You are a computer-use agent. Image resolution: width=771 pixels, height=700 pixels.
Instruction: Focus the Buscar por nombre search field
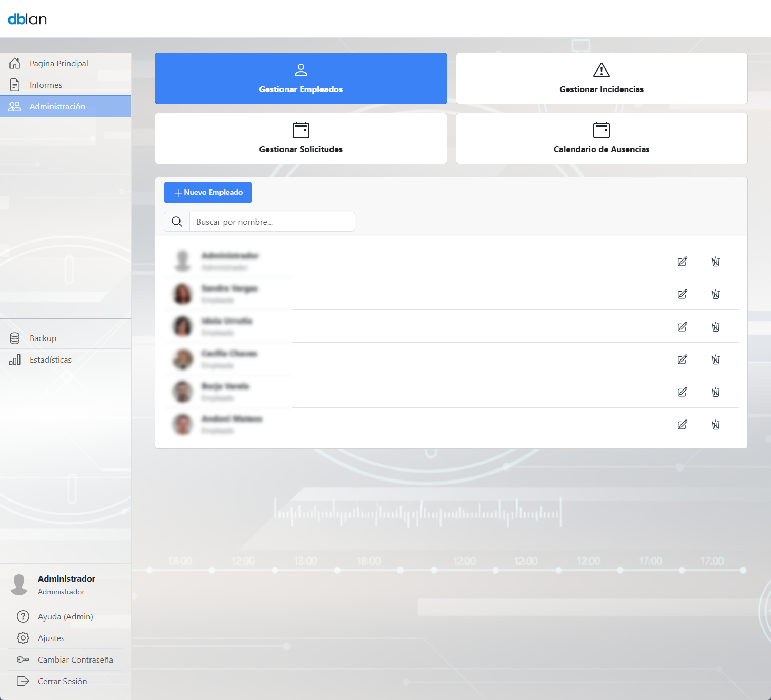click(272, 222)
